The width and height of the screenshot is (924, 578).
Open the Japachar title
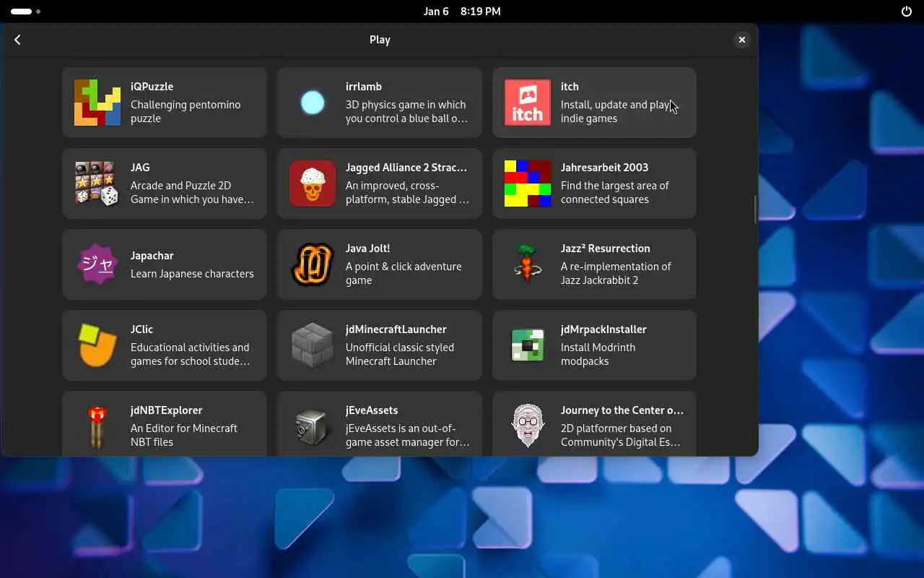(152, 256)
